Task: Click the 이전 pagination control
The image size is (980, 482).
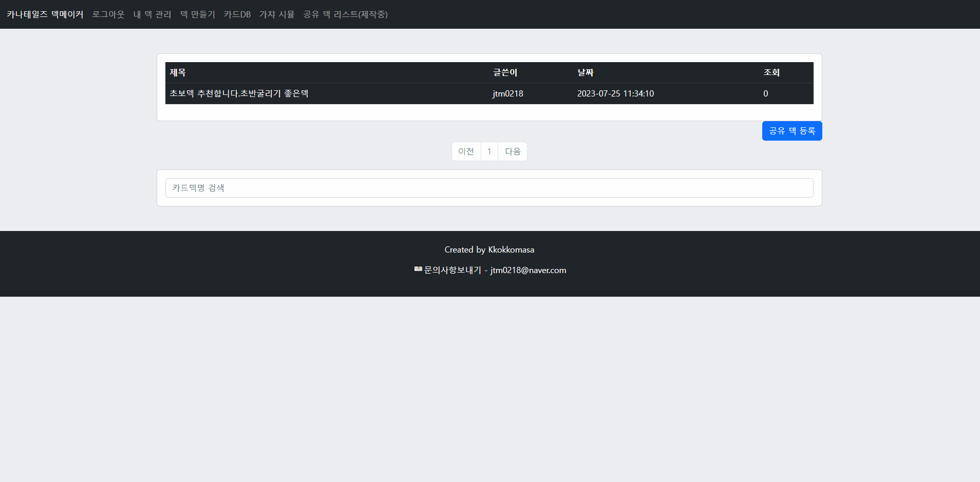Action: 466,151
